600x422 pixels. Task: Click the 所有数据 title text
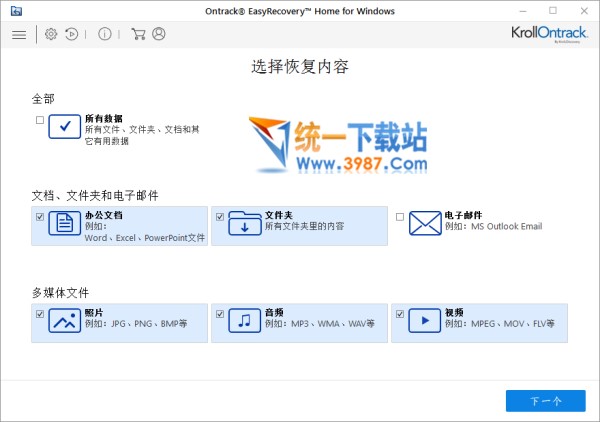(x=104, y=119)
